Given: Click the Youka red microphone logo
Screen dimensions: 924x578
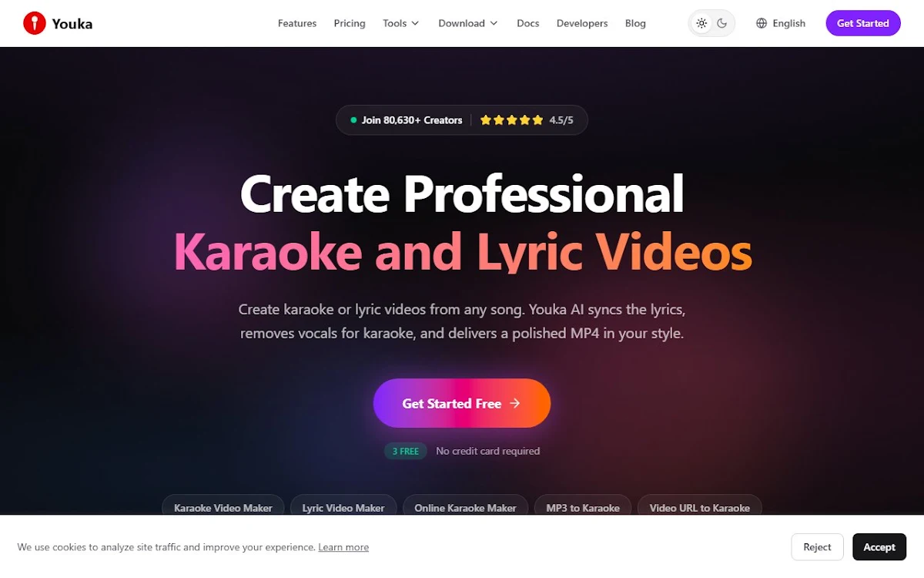Looking at the screenshot, I should pyautogui.click(x=35, y=23).
